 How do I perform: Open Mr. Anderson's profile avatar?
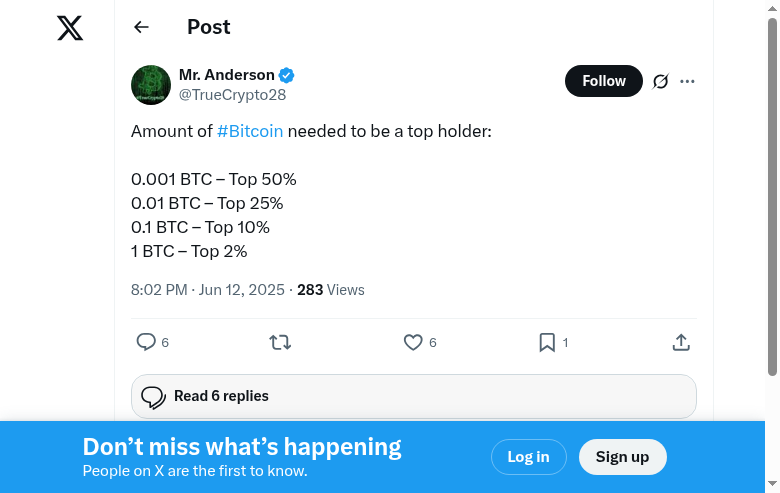151,85
